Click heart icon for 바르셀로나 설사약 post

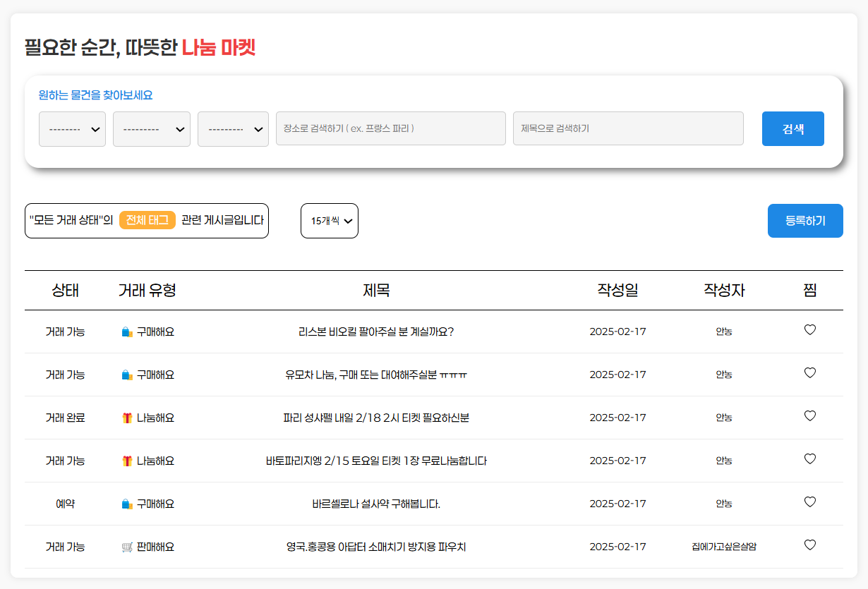point(809,502)
